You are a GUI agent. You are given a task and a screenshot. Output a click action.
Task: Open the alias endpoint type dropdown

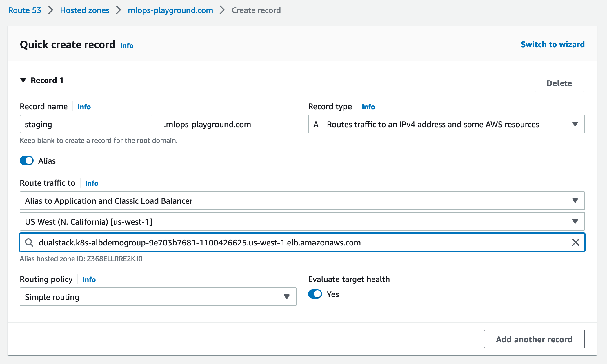[x=302, y=201]
